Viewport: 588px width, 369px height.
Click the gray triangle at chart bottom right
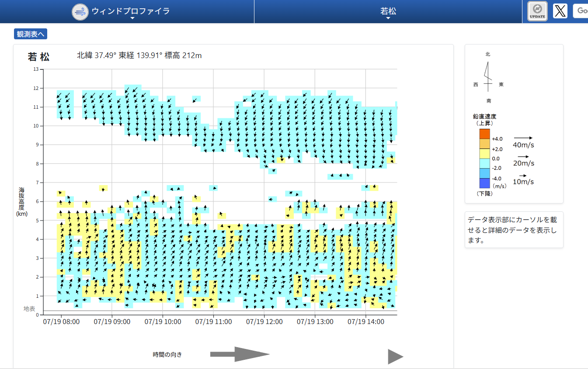pos(395,356)
